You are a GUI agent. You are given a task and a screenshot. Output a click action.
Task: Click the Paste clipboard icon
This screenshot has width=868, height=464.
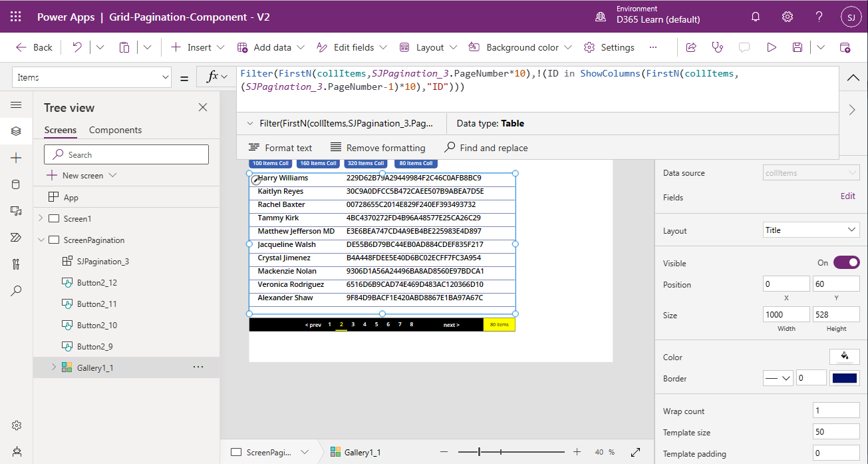pyautogui.click(x=124, y=47)
